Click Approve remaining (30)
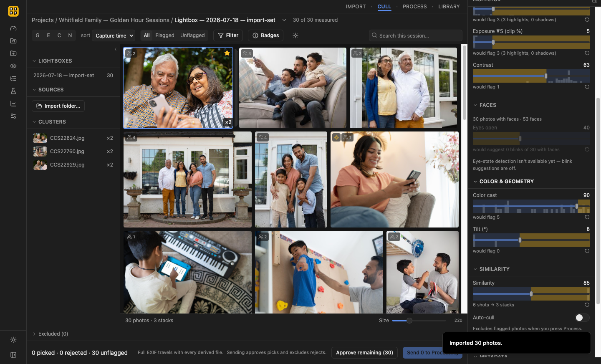 click(x=364, y=353)
